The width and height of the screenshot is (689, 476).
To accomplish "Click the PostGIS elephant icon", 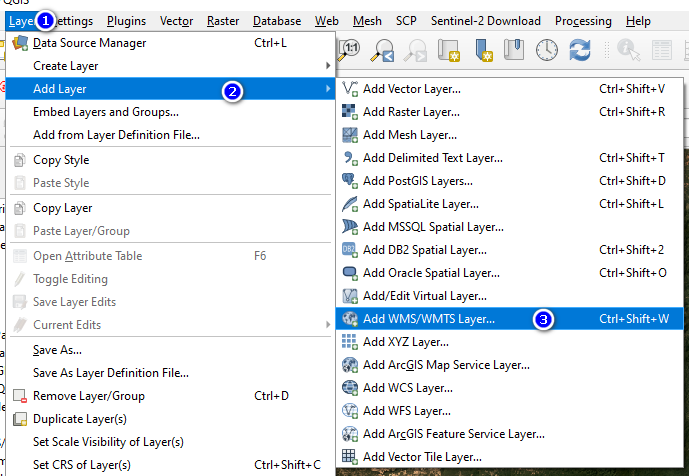I will [350, 181].
